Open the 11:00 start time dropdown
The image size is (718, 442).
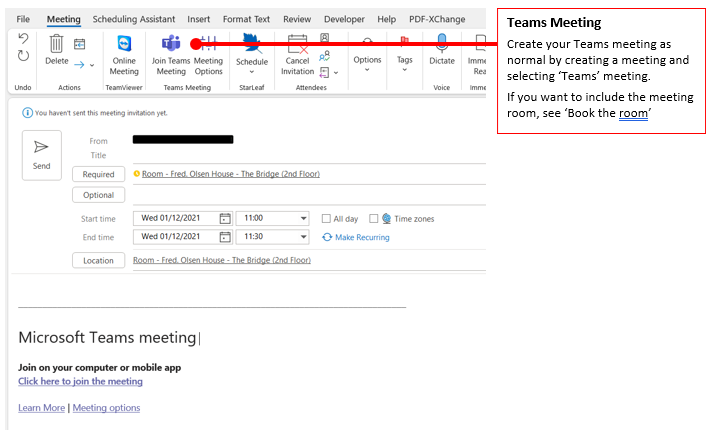303,218
